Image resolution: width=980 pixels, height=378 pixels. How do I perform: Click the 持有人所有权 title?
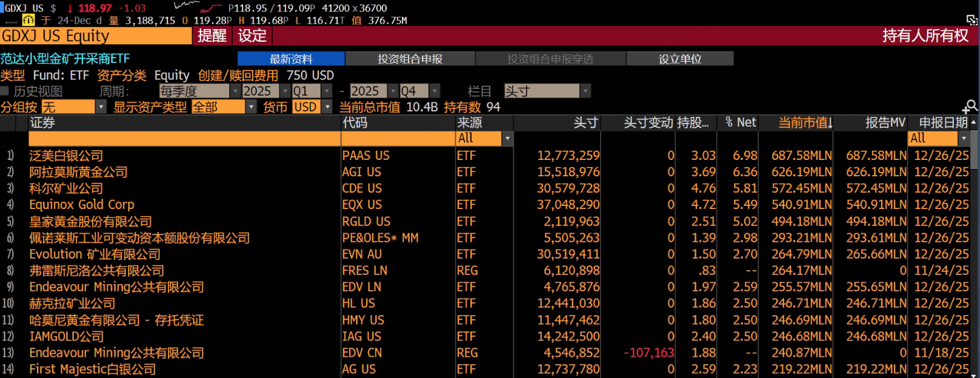(925, 36)
